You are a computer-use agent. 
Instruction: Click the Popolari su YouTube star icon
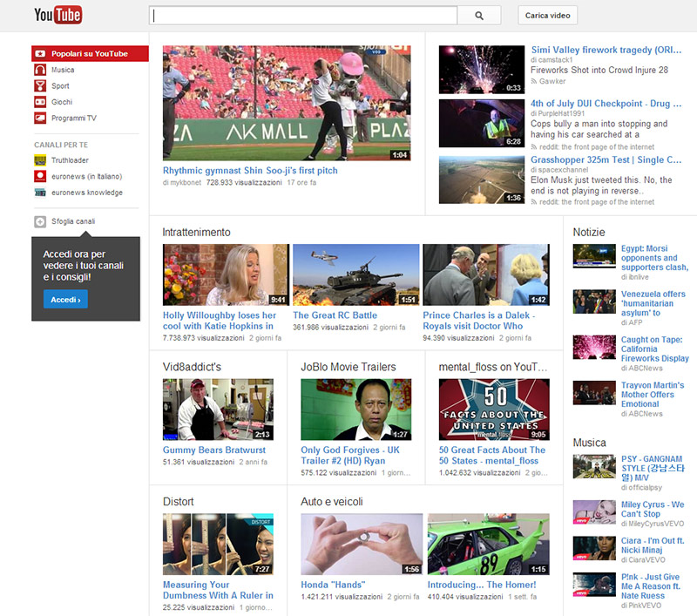(x=40, y=54)
